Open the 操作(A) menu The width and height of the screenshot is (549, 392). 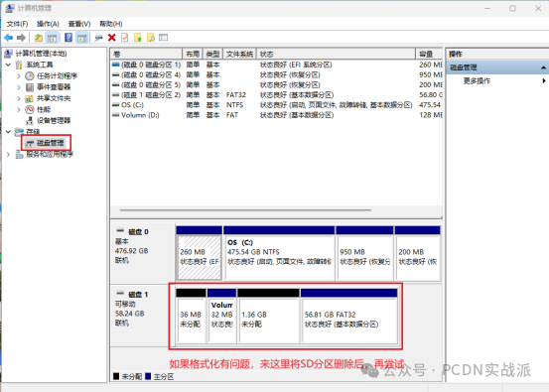pyautogui.click(x=48, y=24)
